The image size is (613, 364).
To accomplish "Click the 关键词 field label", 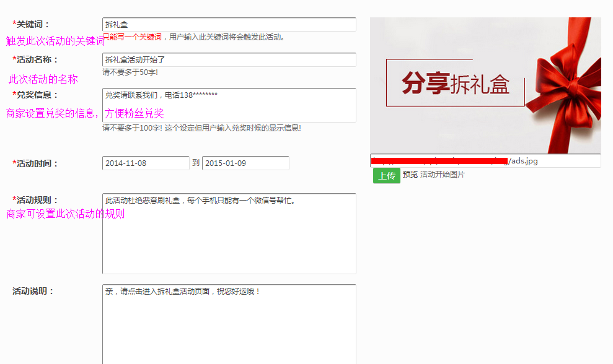I will (32, 24).
